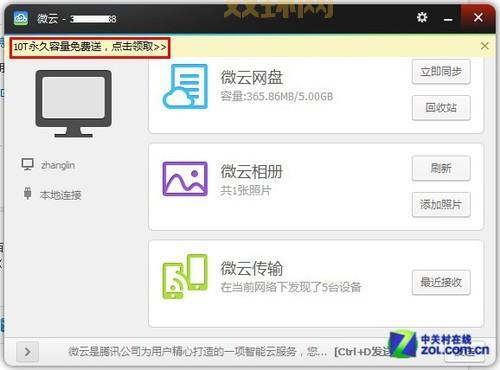This screenshot has width=500, height=370.
Task: Claim the 10T永久容量免费送 promotion link
Action: [90, 47]
